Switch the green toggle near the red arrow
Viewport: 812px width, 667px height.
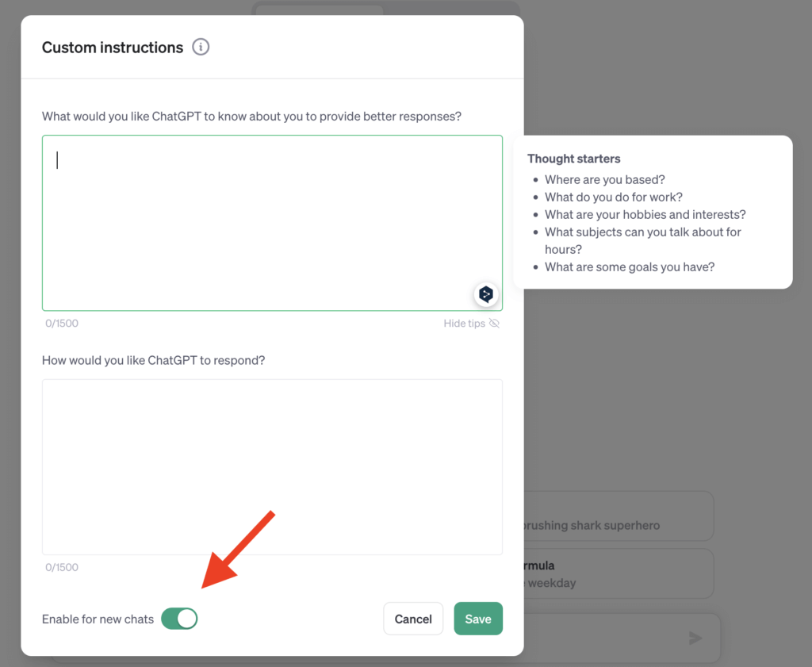coord(179,619)
